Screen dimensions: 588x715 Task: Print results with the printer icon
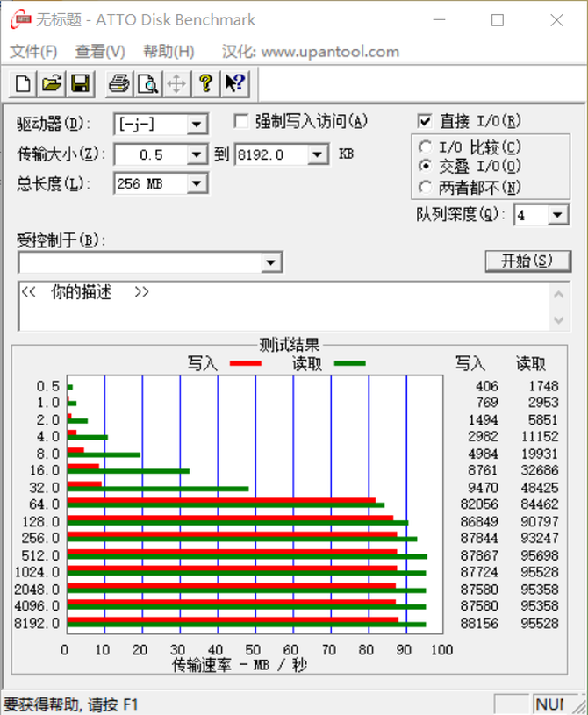[x=118, y=84]
